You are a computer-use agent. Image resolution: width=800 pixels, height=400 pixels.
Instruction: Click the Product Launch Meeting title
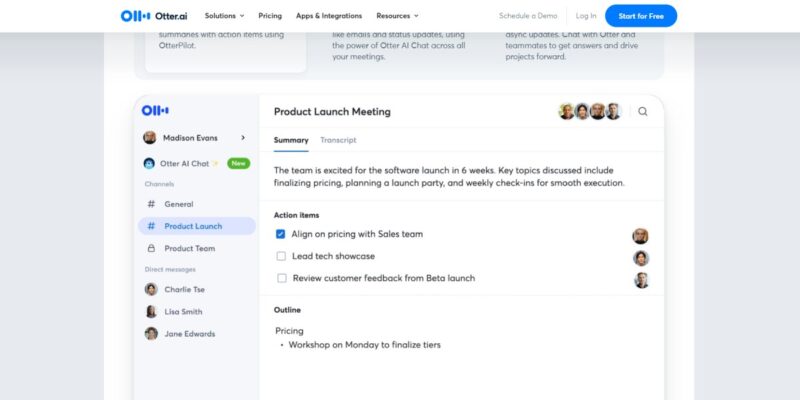(x=332, y=111)
